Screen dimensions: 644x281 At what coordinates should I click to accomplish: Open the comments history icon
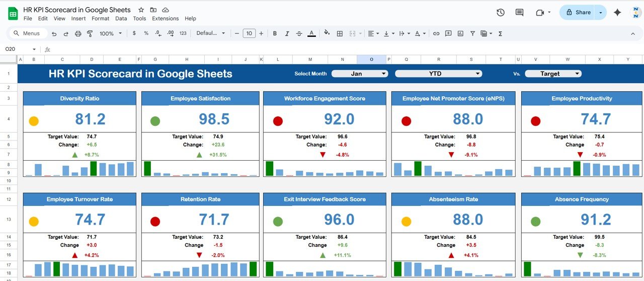pyautogui.click(x=519, y=13)
